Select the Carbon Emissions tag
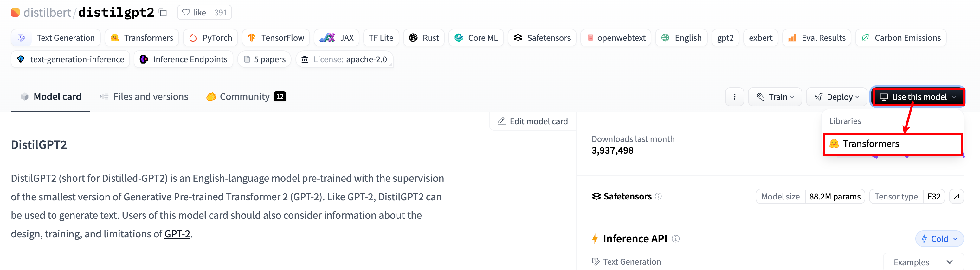980x270 pixels. (x=900, y=38)
